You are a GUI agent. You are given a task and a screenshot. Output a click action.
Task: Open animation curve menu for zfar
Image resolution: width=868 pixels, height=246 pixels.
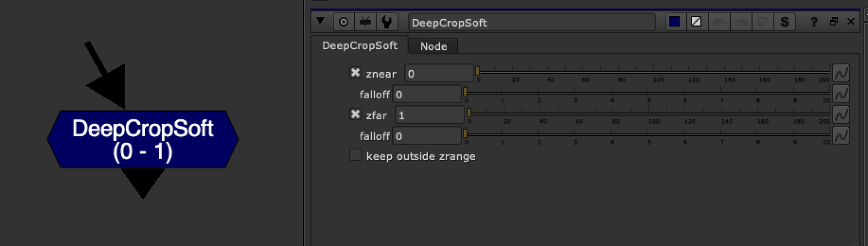click(x=841, y=115)
